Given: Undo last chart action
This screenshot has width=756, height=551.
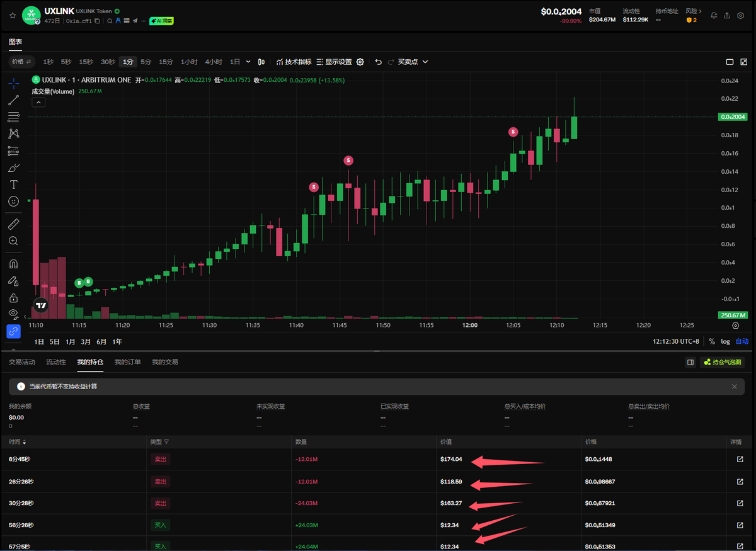Looking at the screenshot, I should tap(378, 62).
